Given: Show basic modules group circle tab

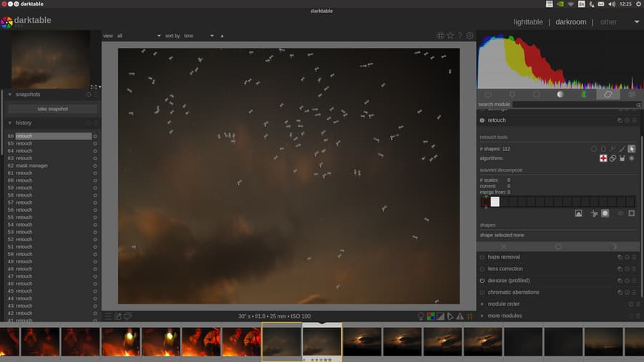Looking at the screenshot, I should click(536, 94).
